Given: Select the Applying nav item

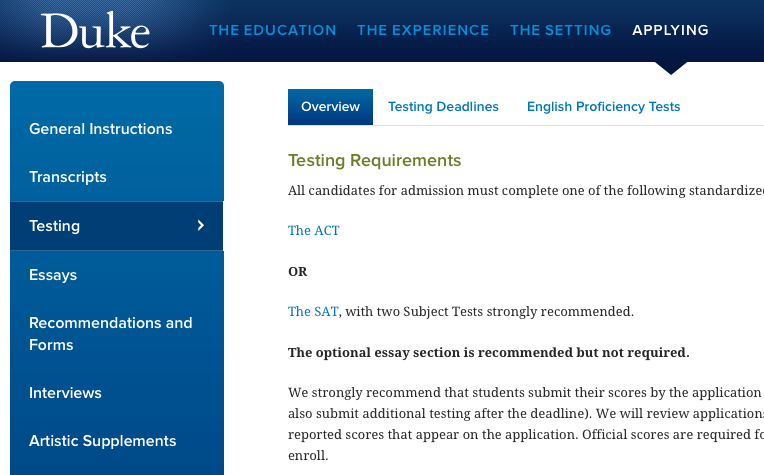Looking at the screenshot, I should coord(670,30).
